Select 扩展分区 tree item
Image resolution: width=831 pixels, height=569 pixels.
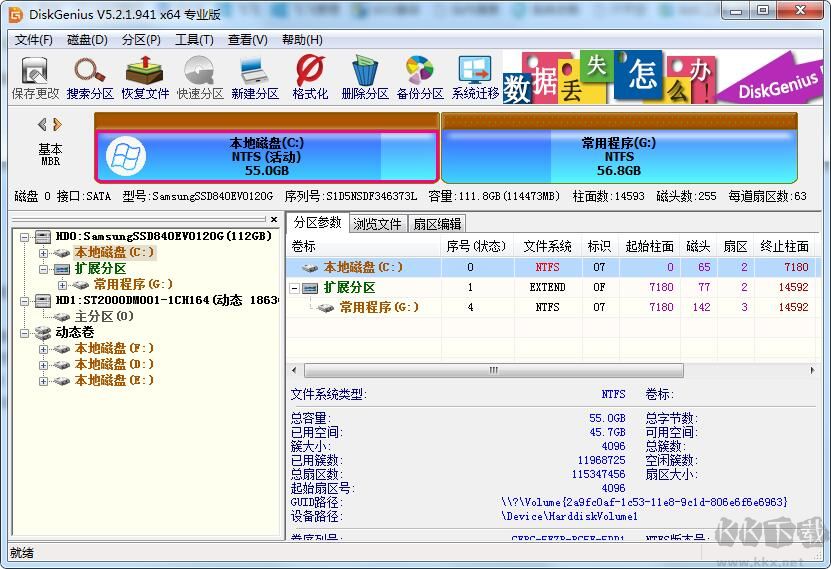click(100, 269)
